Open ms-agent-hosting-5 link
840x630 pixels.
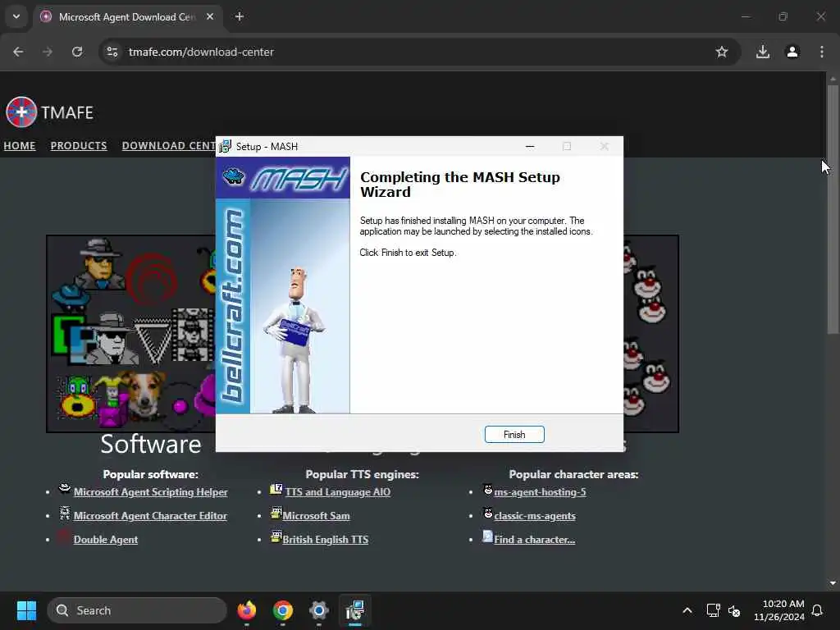point(540,492)
